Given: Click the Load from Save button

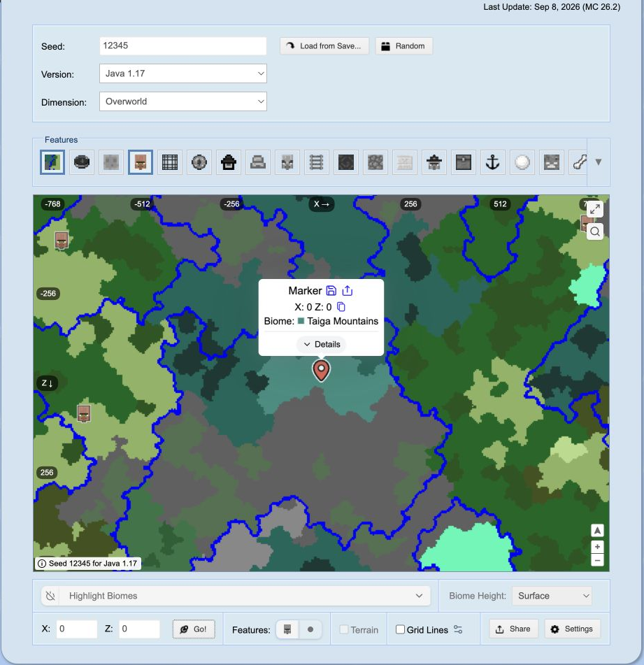Looking at the screenshot, I should [324, 46].
